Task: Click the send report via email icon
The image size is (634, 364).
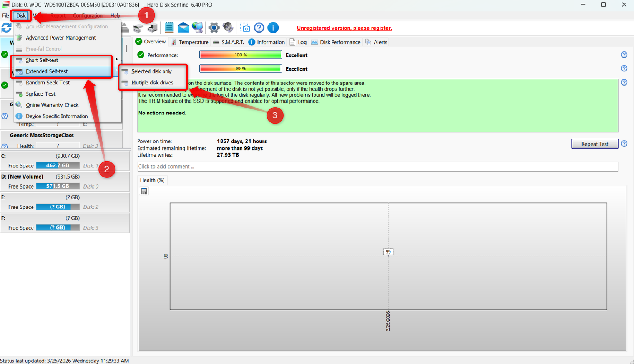Action: pyautogui.click(x=184, y=28)
